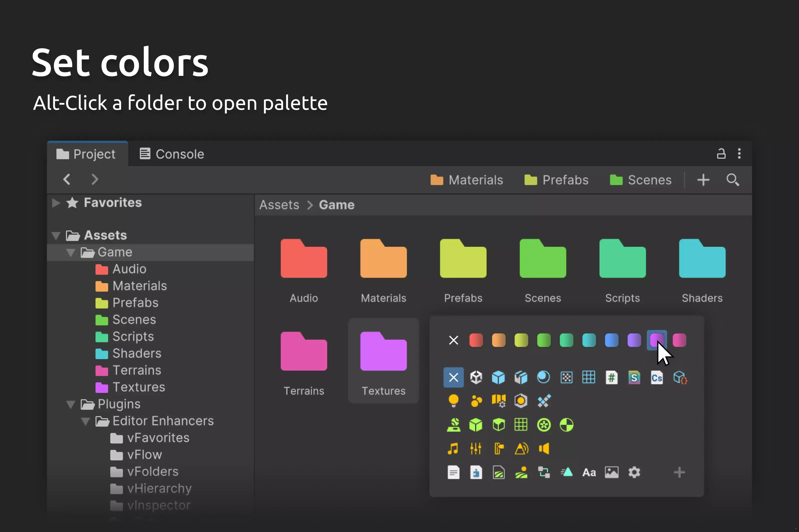799x532 pixels.
Task: Apply the pink color swatch
Action: point(679,340)
